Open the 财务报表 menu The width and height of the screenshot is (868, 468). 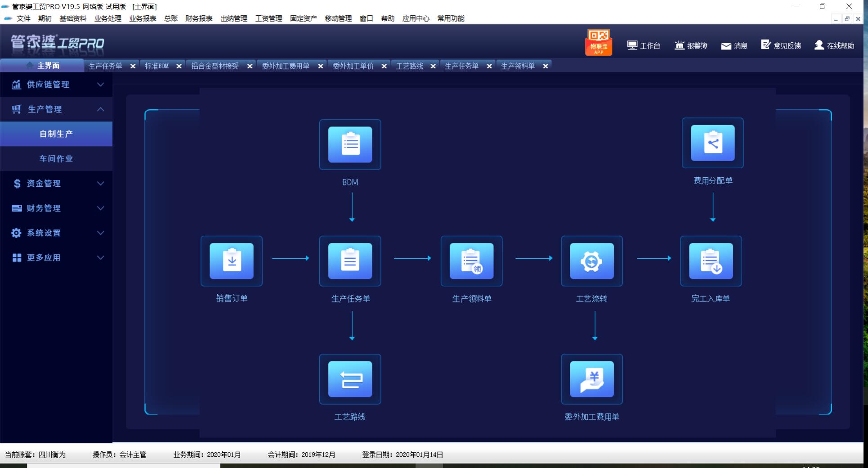[x=199, y=18]
